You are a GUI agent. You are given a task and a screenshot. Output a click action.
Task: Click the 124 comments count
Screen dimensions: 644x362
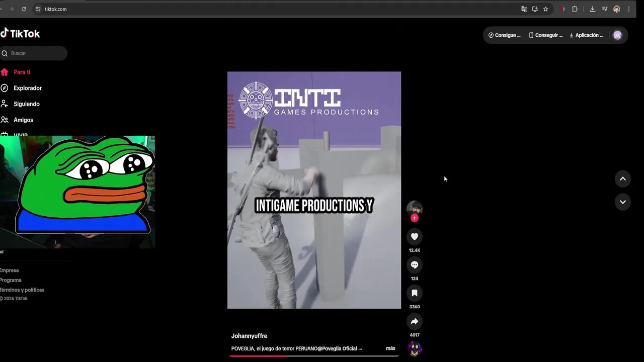(415, 279)
